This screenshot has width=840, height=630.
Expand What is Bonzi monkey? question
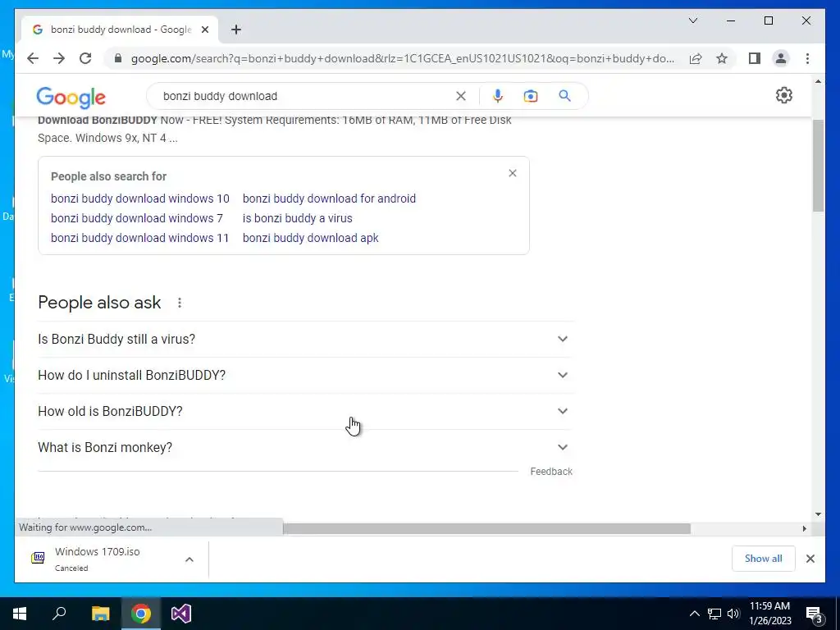click(x=305, y=447)
